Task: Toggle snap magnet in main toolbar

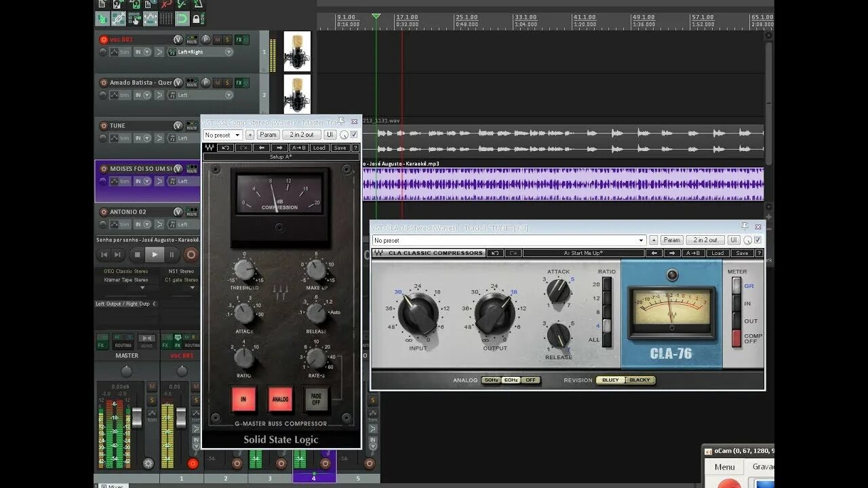Action: pyautogui.click(x=182, y=18)
